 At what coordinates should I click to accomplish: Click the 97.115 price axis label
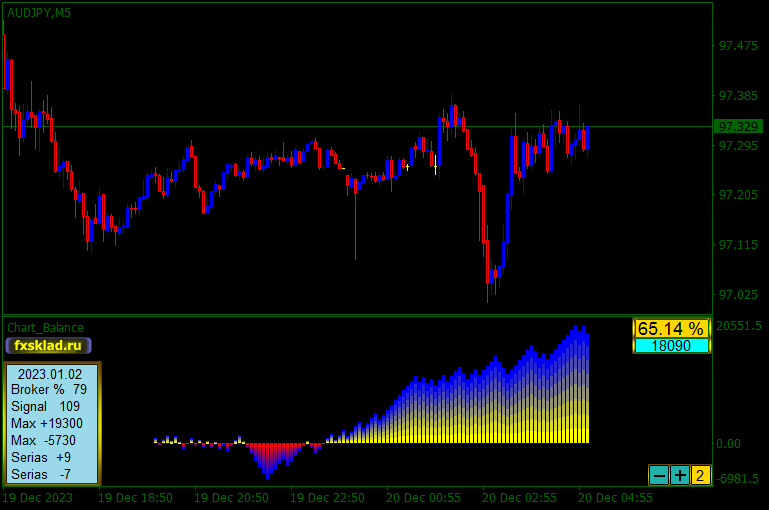[738, 245]
